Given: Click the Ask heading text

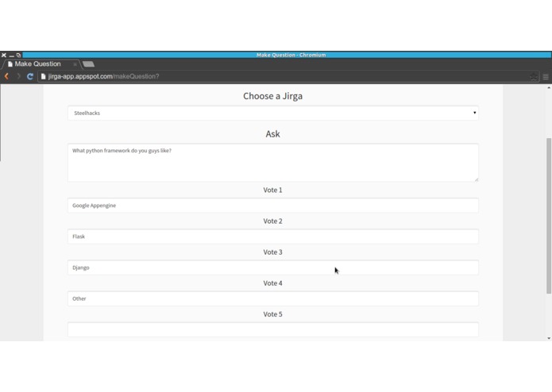Looking at the screenshot, I should (x=273, y=133).
